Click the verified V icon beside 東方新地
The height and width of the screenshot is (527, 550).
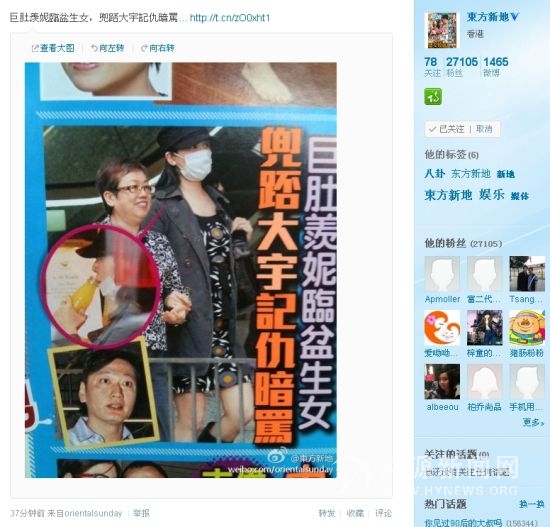tap(514, 16)
